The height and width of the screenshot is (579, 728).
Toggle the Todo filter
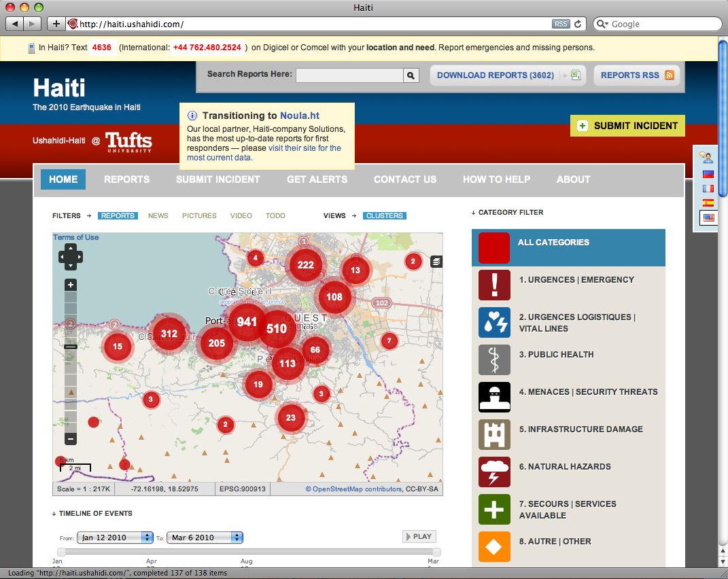(x=275, y=215)
